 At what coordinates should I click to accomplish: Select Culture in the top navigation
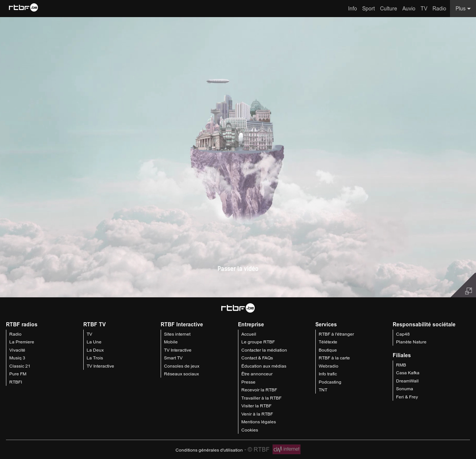coord(388,9)
